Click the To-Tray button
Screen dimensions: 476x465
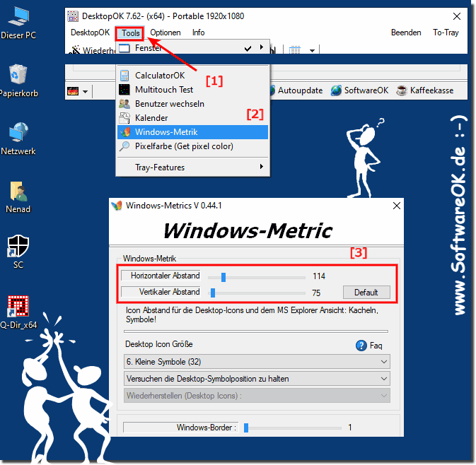[x=446, y=33]
